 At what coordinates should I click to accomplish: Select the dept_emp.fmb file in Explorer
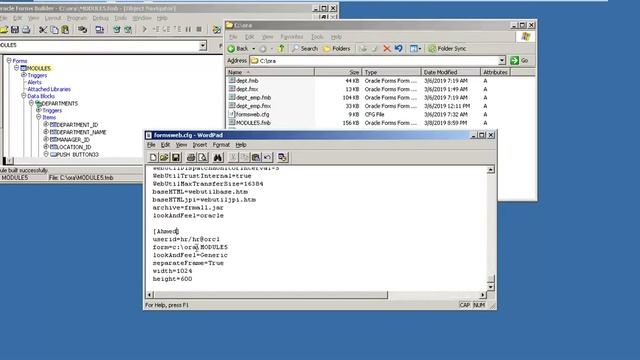pyautogui.click(x=250, y=98)
